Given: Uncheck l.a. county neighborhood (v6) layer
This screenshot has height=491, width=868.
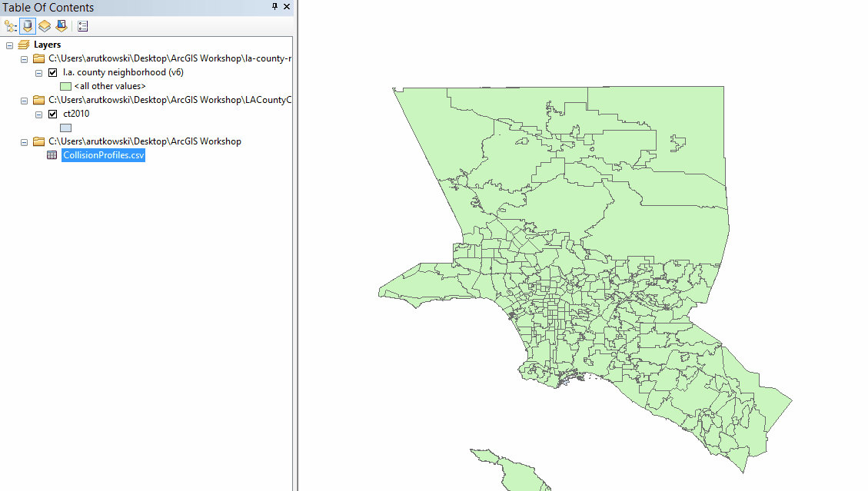Looking at the screenshot, I should [52, 72].
